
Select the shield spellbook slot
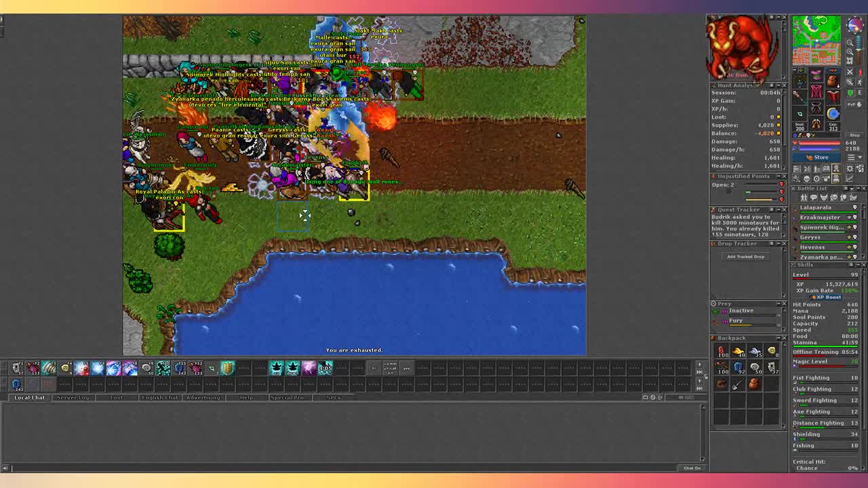[x=833, y=96]
